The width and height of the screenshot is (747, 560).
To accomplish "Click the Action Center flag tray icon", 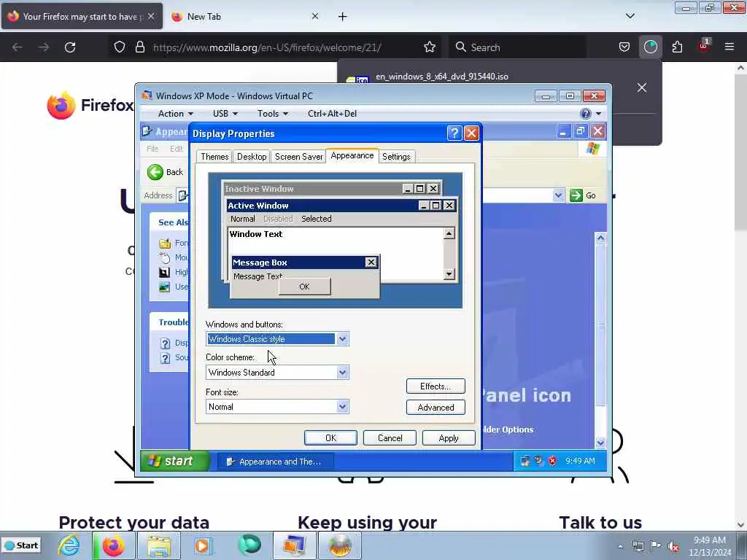I will click(656, 546).
